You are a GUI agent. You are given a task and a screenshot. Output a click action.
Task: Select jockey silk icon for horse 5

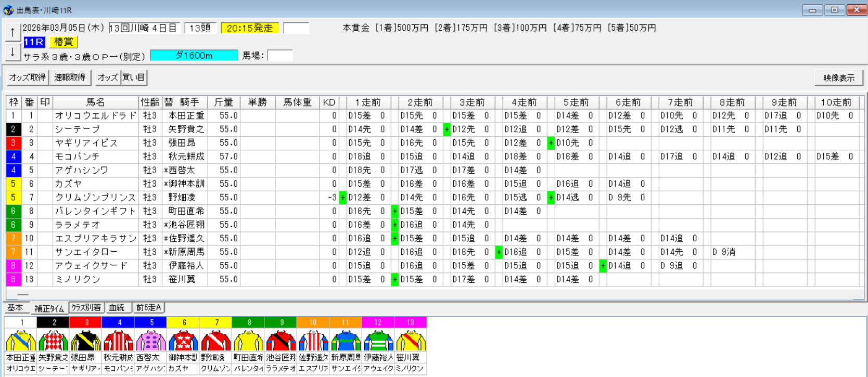[151, 341]
